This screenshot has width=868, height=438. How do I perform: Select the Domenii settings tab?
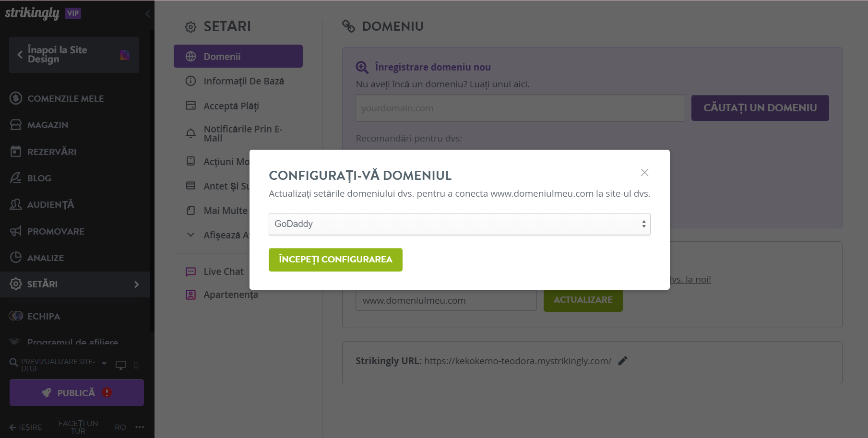tap(238, 56)
